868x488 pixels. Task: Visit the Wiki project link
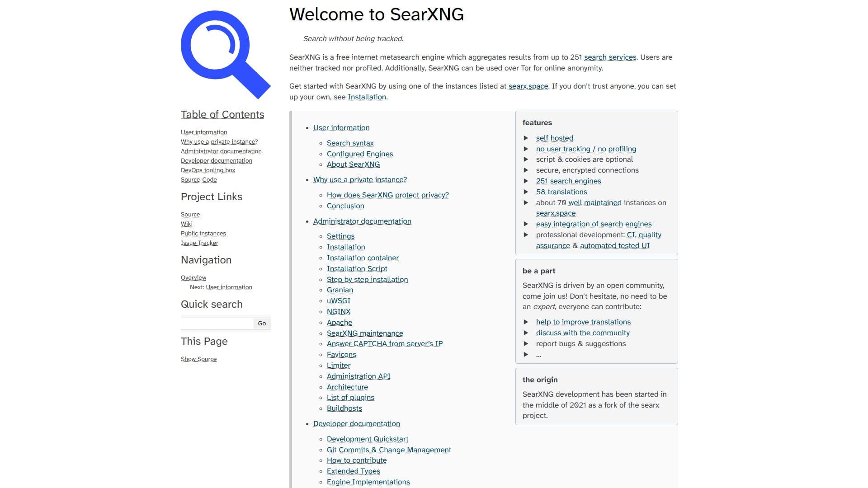[187, 224]
